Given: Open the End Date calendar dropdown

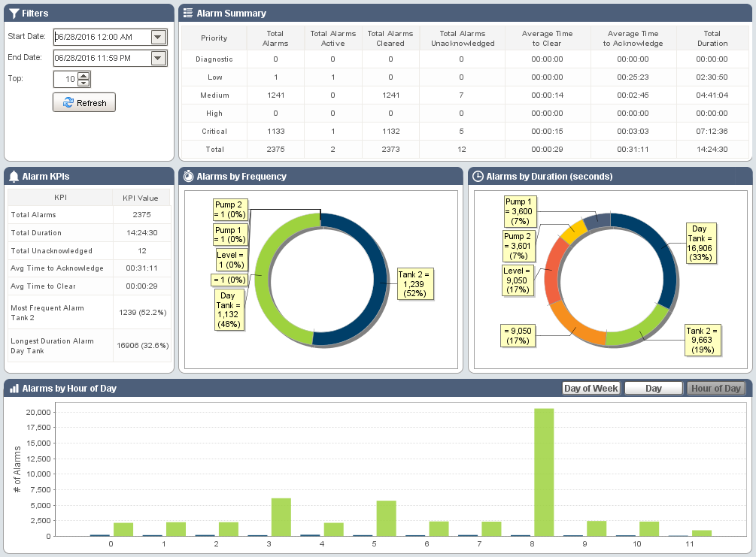Looking at the screenshot, I should pyautogui.click(x=158, y=57).
